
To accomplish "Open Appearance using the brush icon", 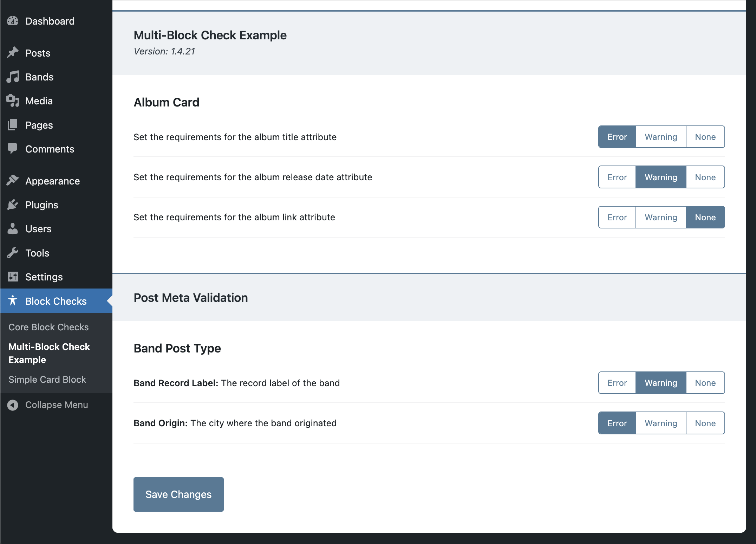I will pyautogui.click(x=13, y=181).
